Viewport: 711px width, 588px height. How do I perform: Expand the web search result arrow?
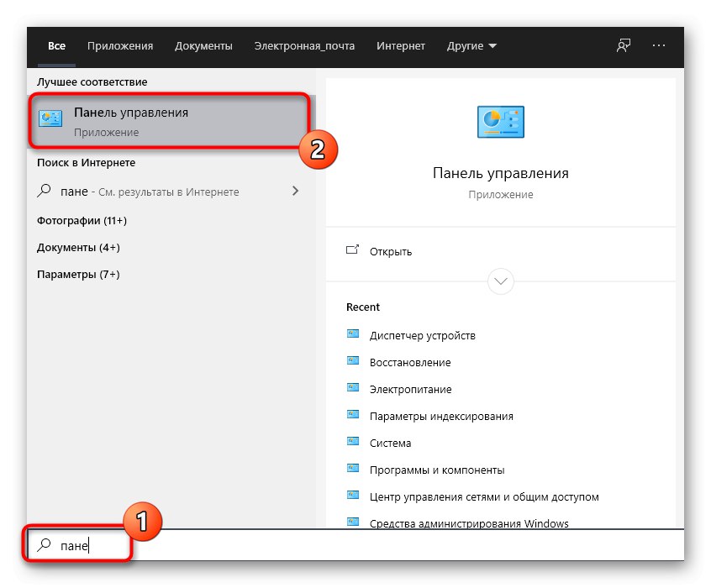pos(295,192)
